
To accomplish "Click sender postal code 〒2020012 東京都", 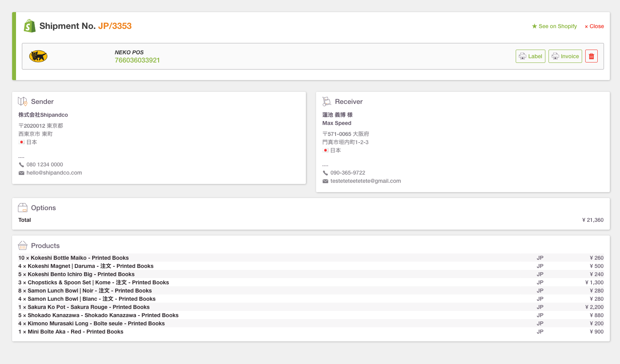I will (41, 126).
